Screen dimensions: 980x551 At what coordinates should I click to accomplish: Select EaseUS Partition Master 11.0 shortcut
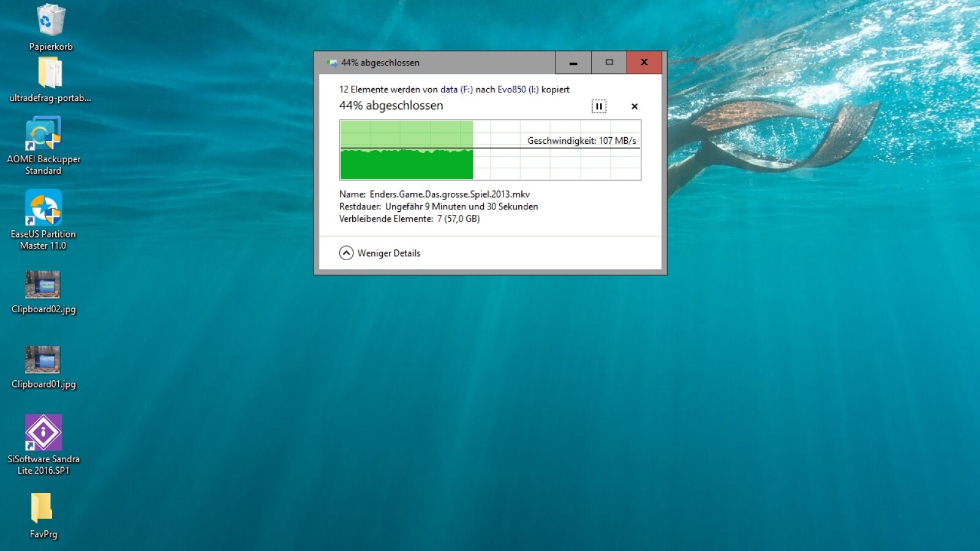coord(43,208)
